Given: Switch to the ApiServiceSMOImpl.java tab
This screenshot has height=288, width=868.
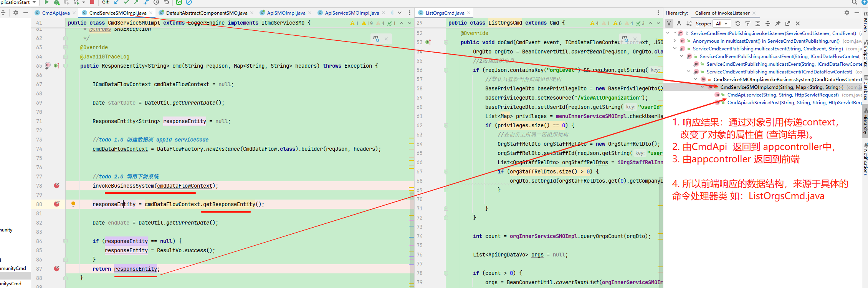Looking at the screenshot, I should (352, 13).
